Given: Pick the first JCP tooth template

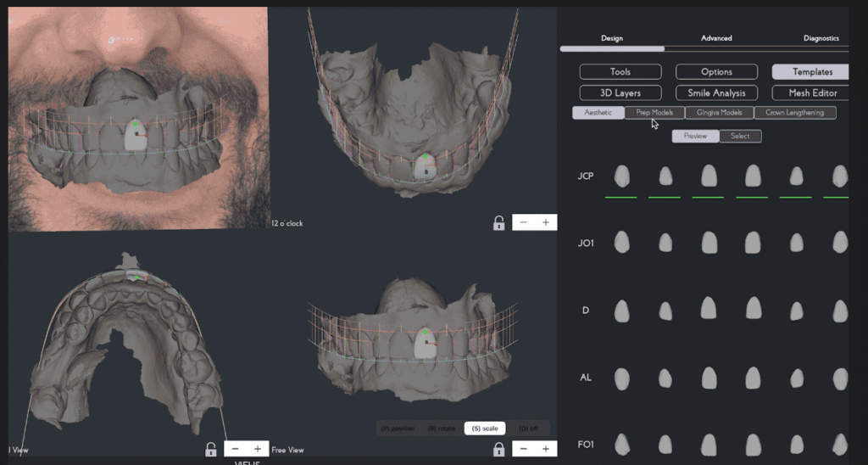Looking at the screenshot, I should coord(621,176).
